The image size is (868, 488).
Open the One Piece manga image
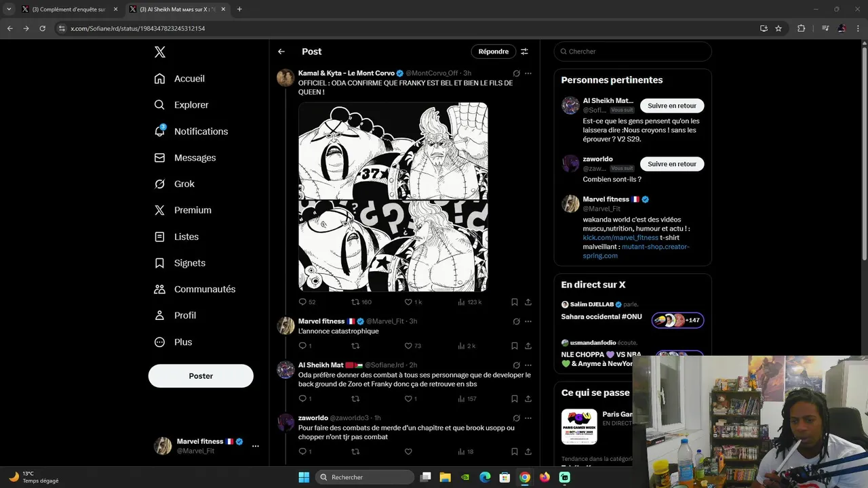click(393, 197)
